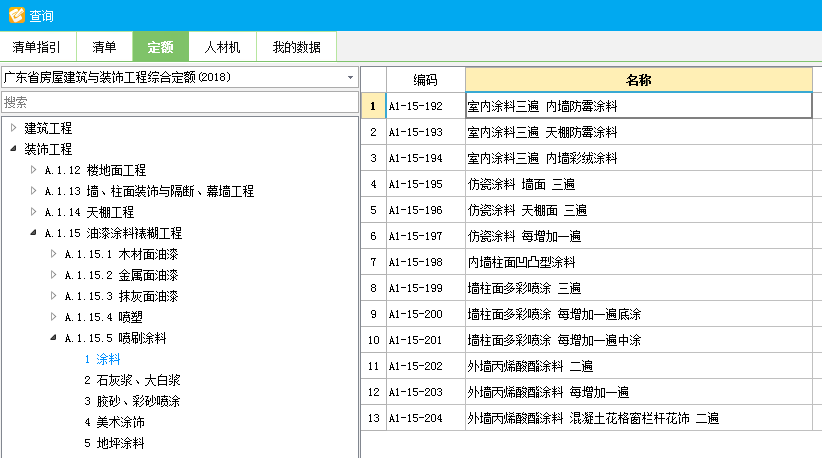Collapse A.1.15 油漆涂料裱糊工程 arrow
The height and width of the screenshot is (458, 822).
[34, 233]
